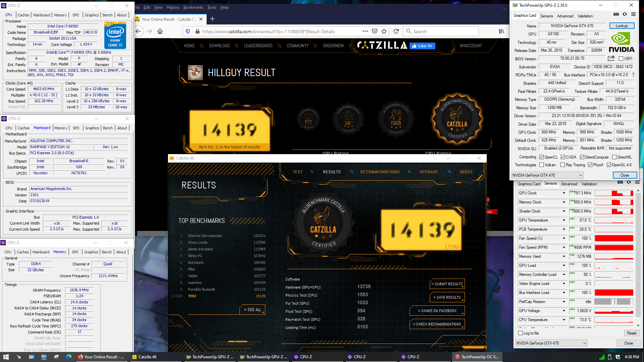This screenshot has width=644, height=362.
Task: Expand the GPU Load sensor dropdown
Action: tap(564, 265)
